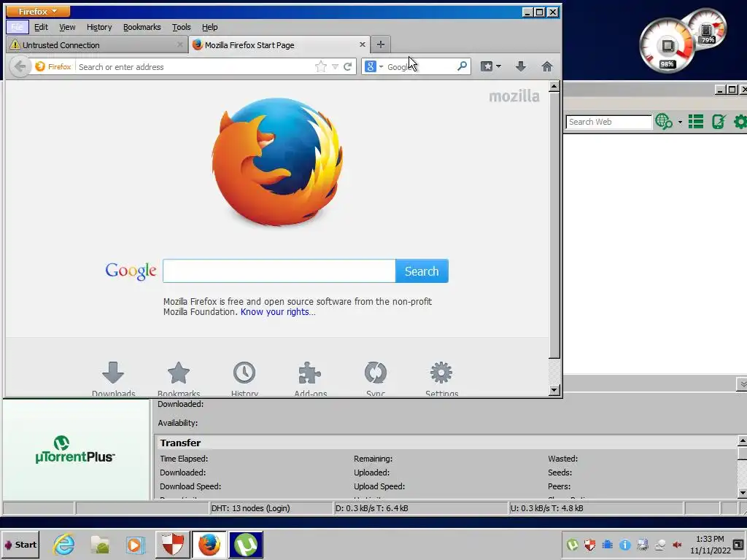Click the scroll up arrow of Firefox page

pos(554,87)
